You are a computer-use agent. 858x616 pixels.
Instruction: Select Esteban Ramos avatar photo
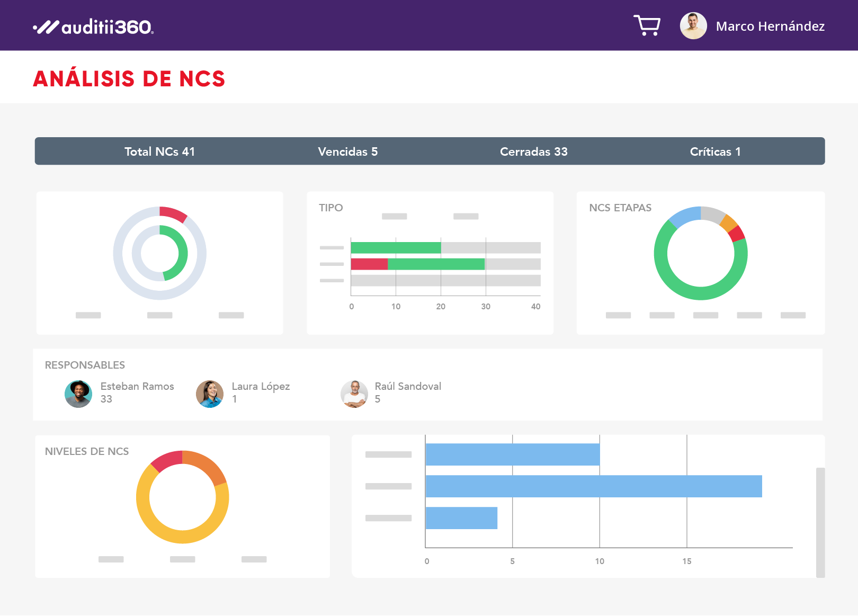coord(78,394)
